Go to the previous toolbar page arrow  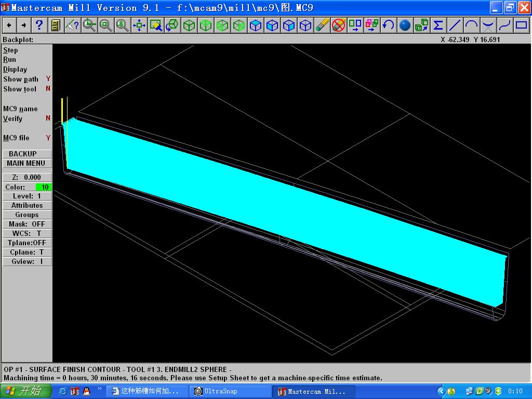tap(9, 25)
